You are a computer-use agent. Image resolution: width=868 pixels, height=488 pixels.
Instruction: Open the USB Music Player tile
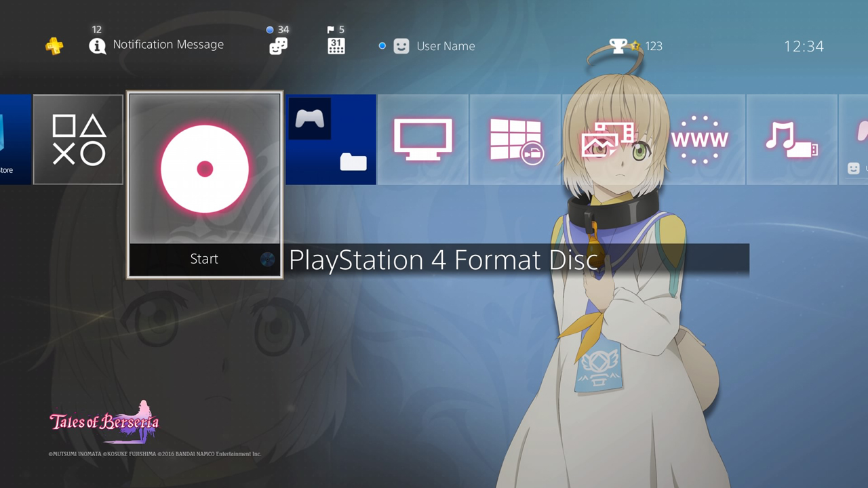792,140
